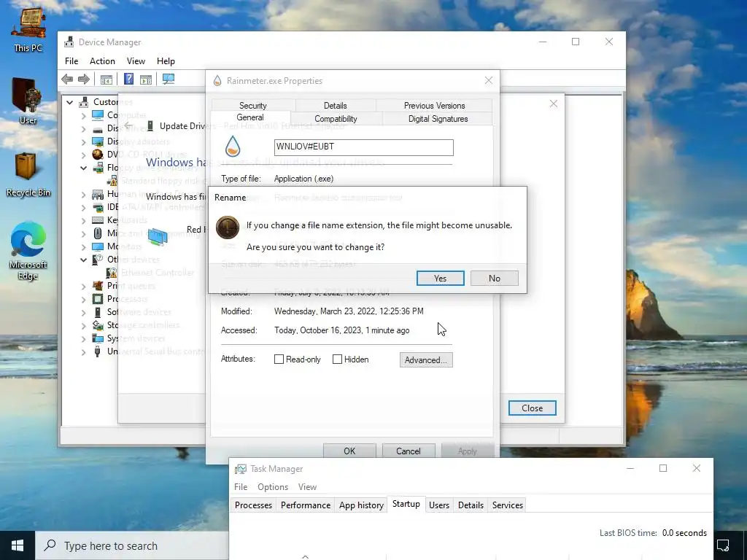This screenshot has height=560, width=747.
Task: Switch to App history tab in Task Manager
Action: point(361,505)
